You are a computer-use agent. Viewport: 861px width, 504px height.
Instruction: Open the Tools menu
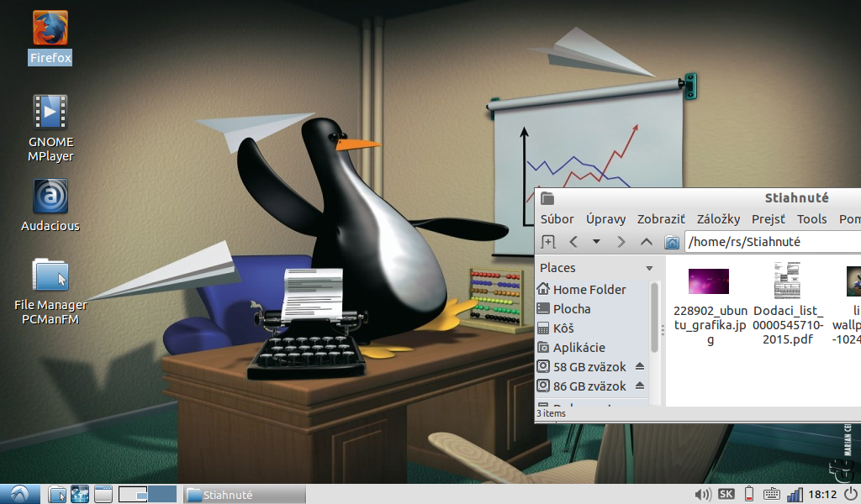pyautogui.click(x=811, y=219)
